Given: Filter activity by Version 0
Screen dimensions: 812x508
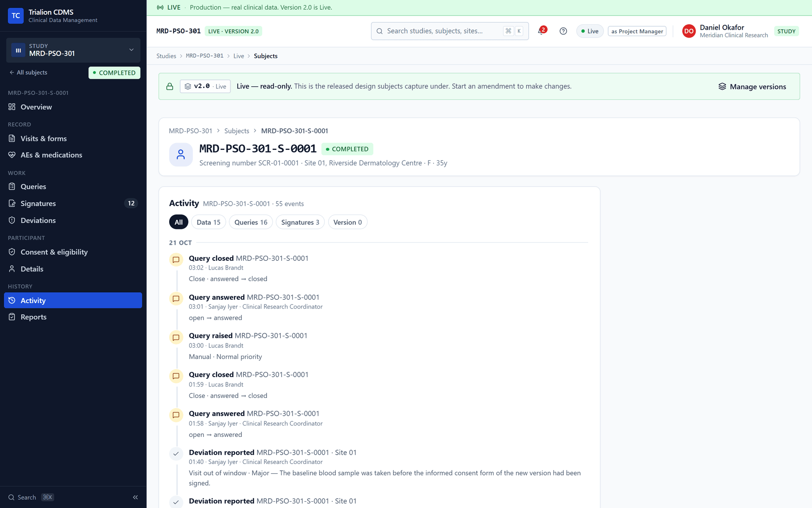Looking at the screenshot, I should (x=348, y=222).
